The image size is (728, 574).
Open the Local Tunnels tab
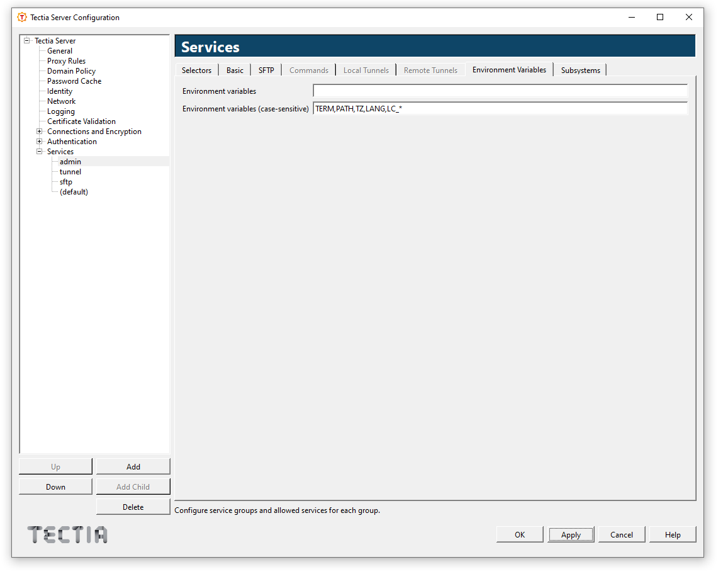(366, 70)
